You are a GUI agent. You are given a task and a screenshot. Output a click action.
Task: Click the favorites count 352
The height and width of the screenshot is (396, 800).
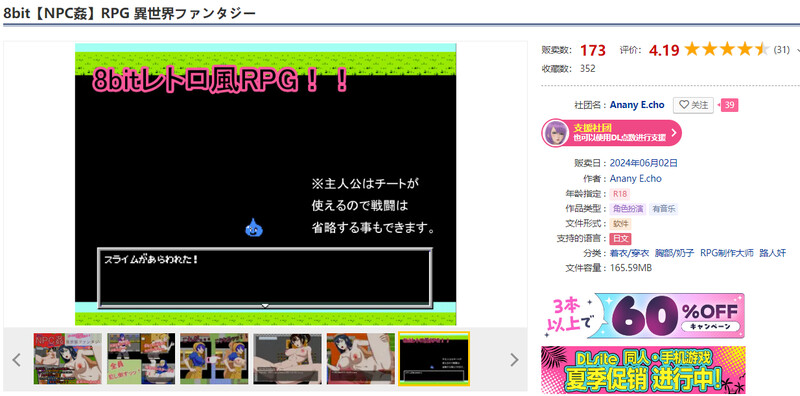[x=587, y=68]
